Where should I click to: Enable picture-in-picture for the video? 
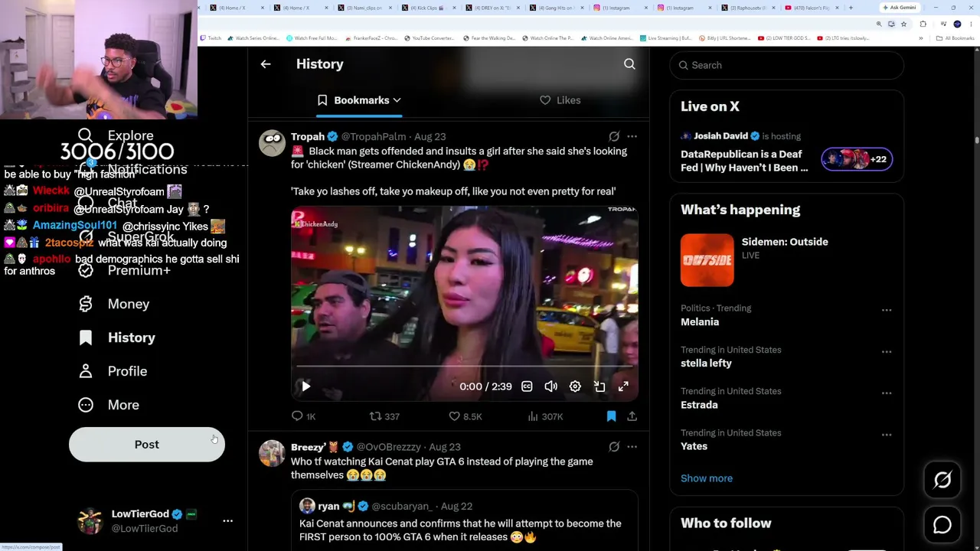pyautogui.click(x=599, y=386)
